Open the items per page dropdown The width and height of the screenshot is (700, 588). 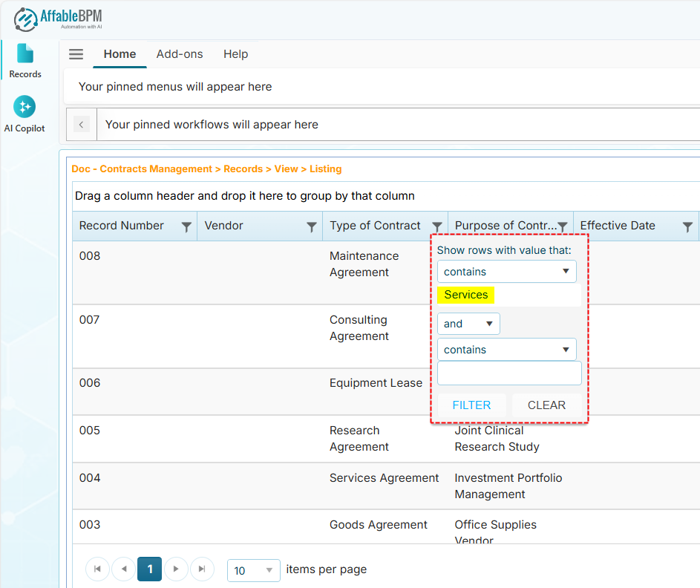tap(253, 570)
